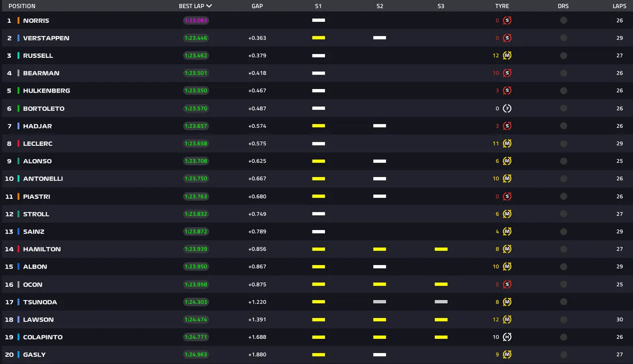Select driver name Verstappen

[46, 38]
